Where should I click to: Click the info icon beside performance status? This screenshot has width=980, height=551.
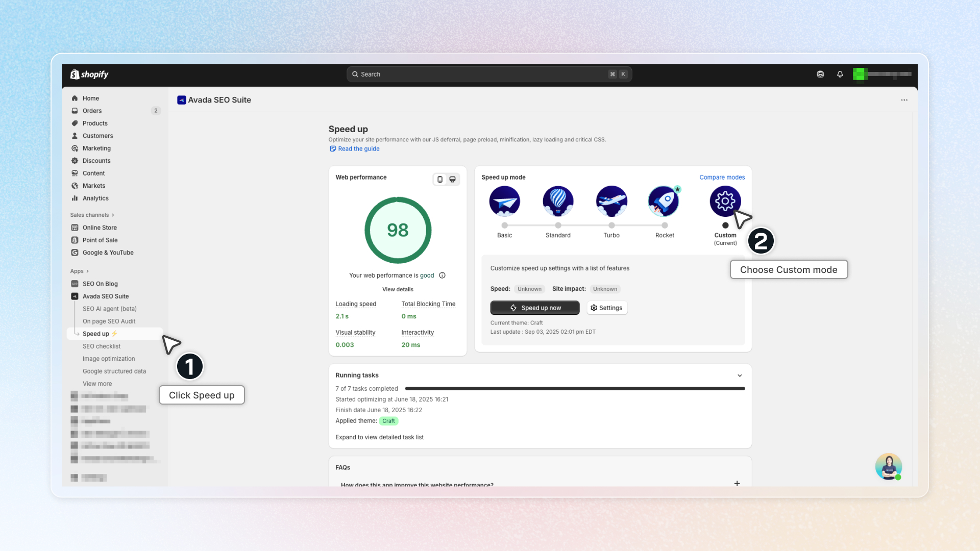pyautogui.click(x=442, y=275)
